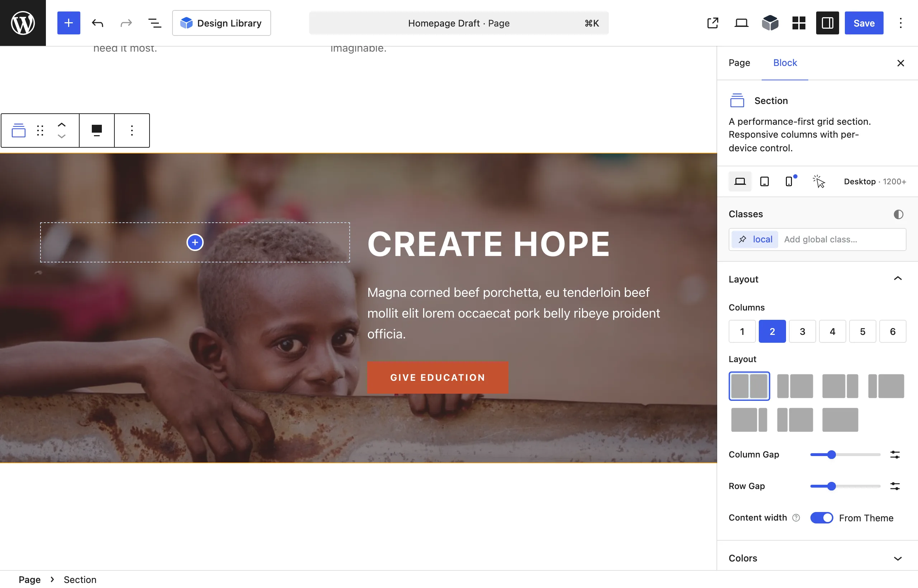918x588 pixels.
Task: Redo the last change
Action: pyautogui.click(x=126, y=23)
